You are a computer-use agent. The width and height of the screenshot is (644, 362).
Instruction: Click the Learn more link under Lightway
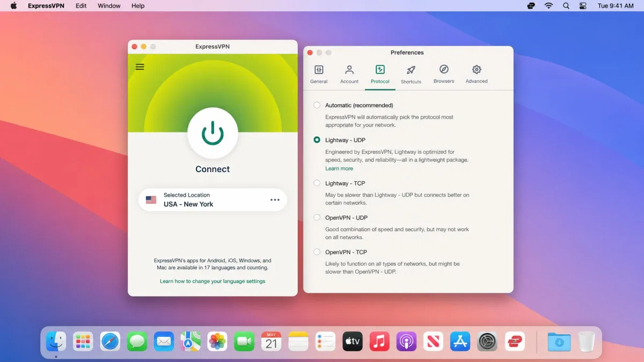tap(339, 168)
